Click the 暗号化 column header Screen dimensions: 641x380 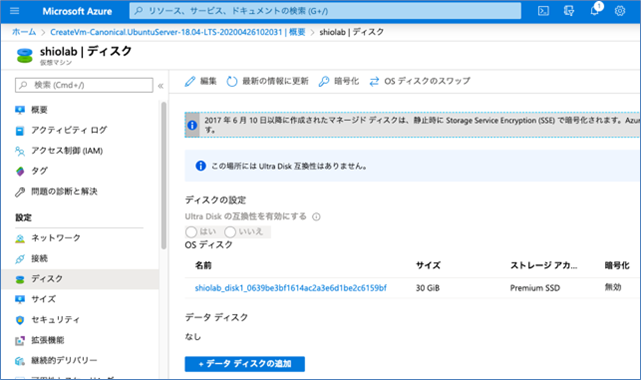coord(617,266)
